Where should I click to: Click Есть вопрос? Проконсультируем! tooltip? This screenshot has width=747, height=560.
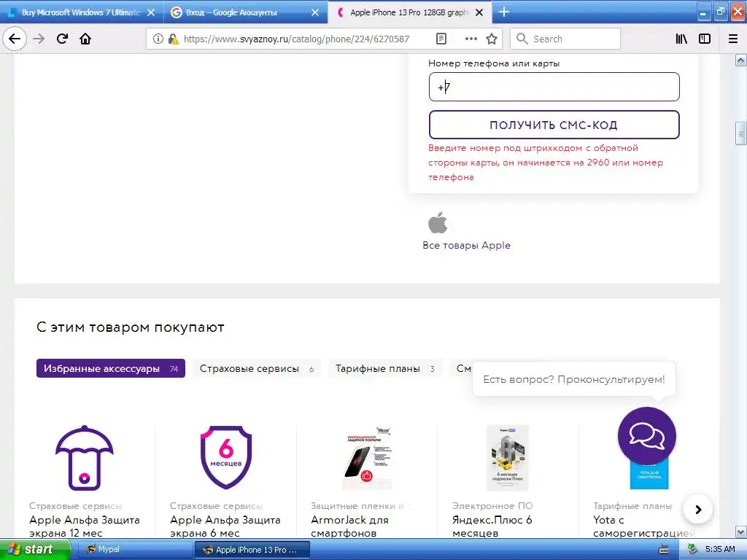(x=574, y=379)
